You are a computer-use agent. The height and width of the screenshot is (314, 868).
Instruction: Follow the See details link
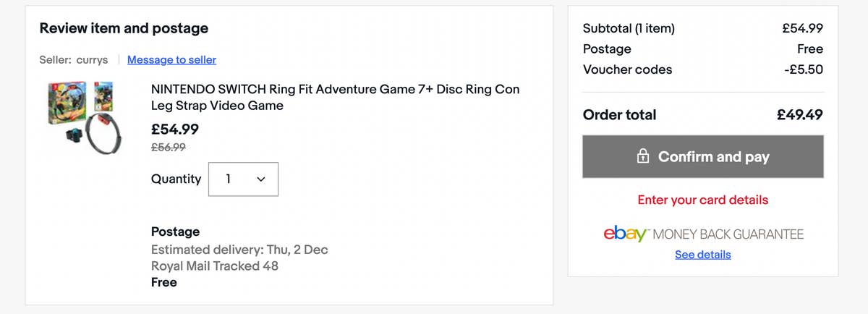(x=702, y=255)
